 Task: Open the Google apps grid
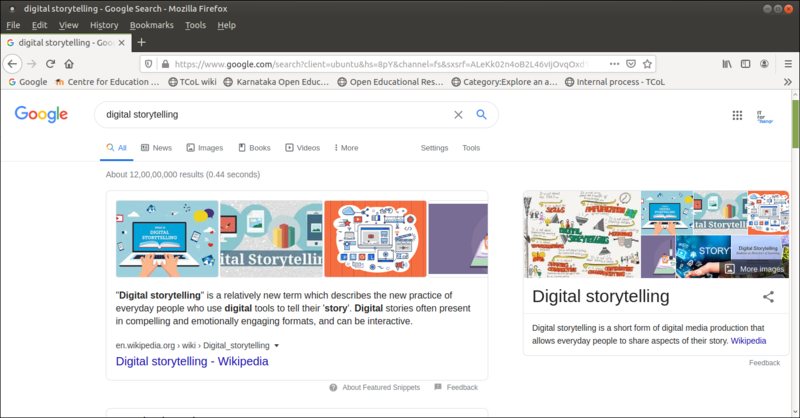click(737, 115)
